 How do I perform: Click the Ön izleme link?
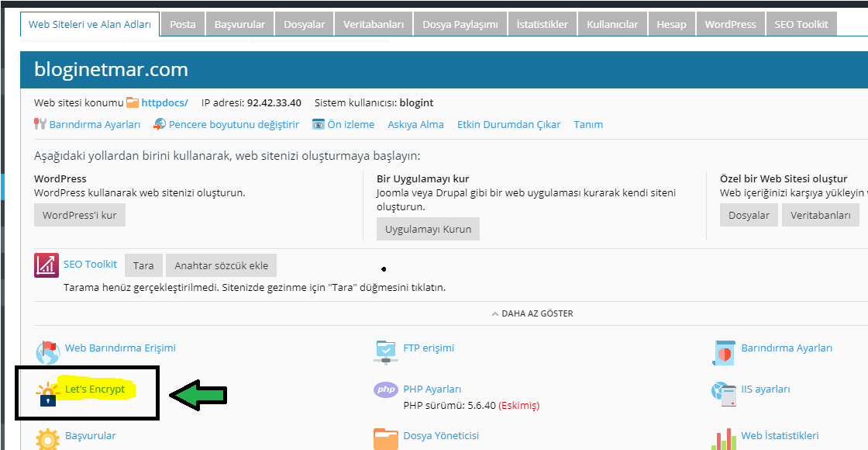tap(351, 124)
